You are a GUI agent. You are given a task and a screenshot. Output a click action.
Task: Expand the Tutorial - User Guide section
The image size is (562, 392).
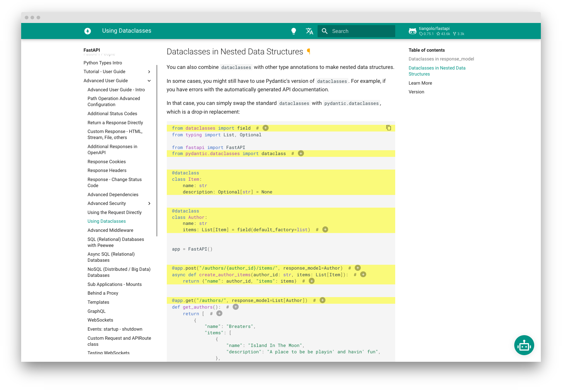(149, 72)
